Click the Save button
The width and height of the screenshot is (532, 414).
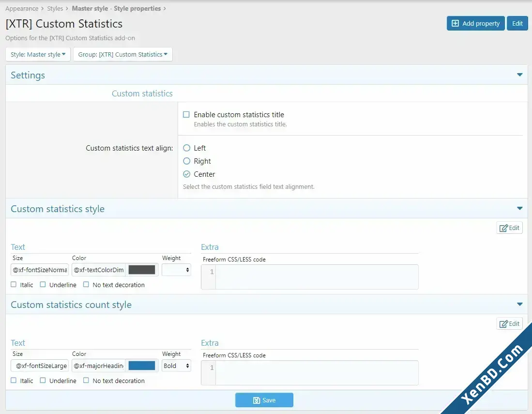(x=264, y=400)
